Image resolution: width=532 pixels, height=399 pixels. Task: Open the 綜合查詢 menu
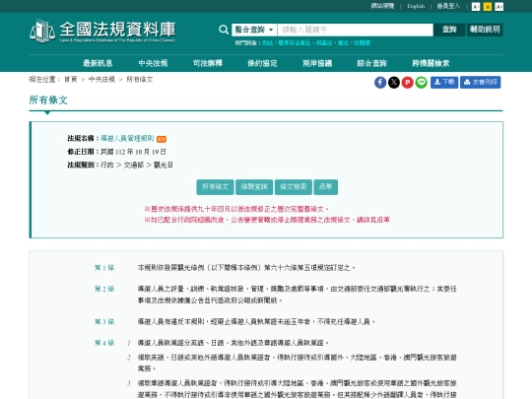tap(371, 63)
